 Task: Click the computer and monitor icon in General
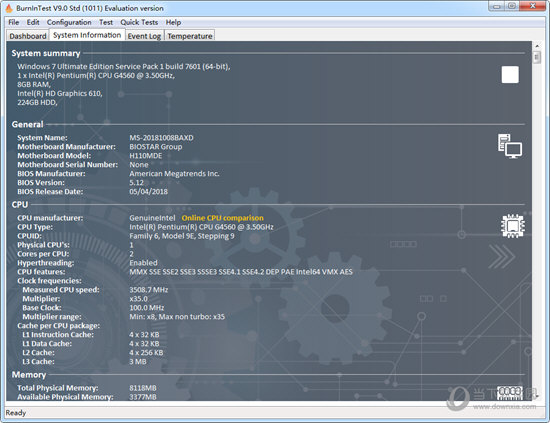pyautogui.click(x=510, y=146)
